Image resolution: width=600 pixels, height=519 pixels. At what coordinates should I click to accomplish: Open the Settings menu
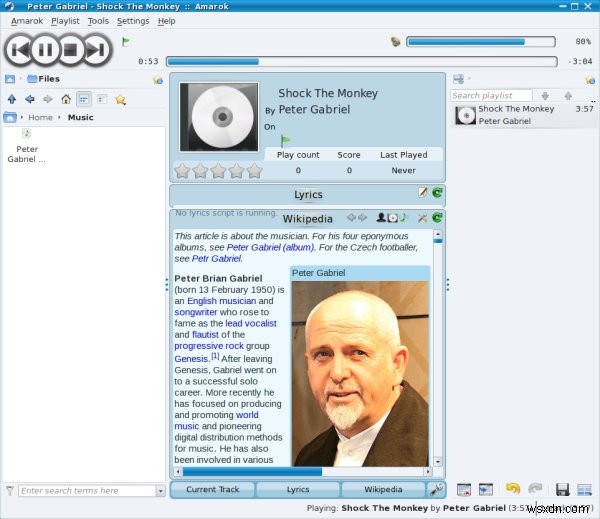(132, 21)
